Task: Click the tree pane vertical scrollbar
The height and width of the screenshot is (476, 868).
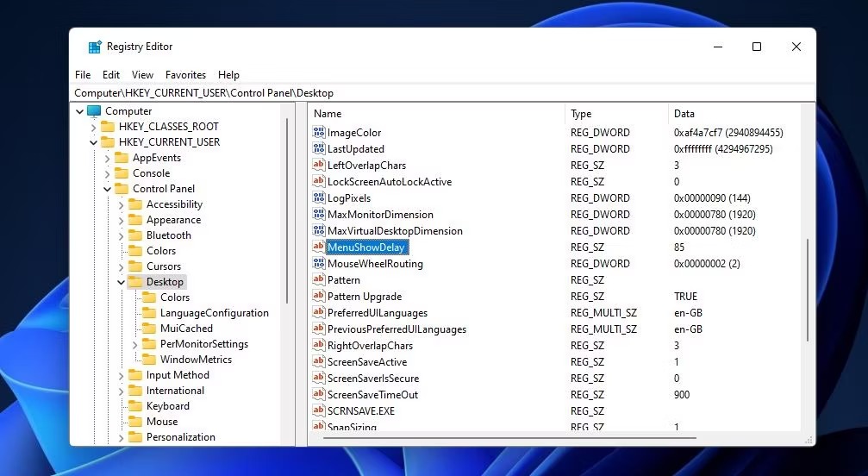Action: [287, 210]
